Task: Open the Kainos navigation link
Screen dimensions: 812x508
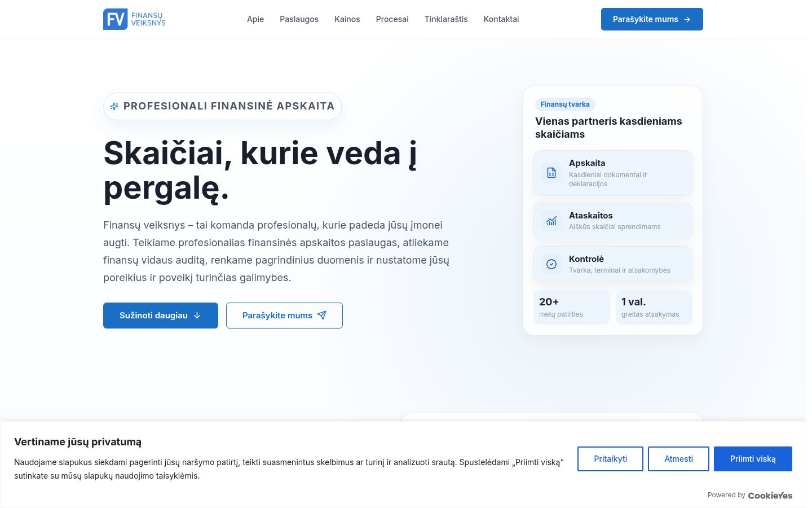Action: pyautogui.click(x=347, y=19)
